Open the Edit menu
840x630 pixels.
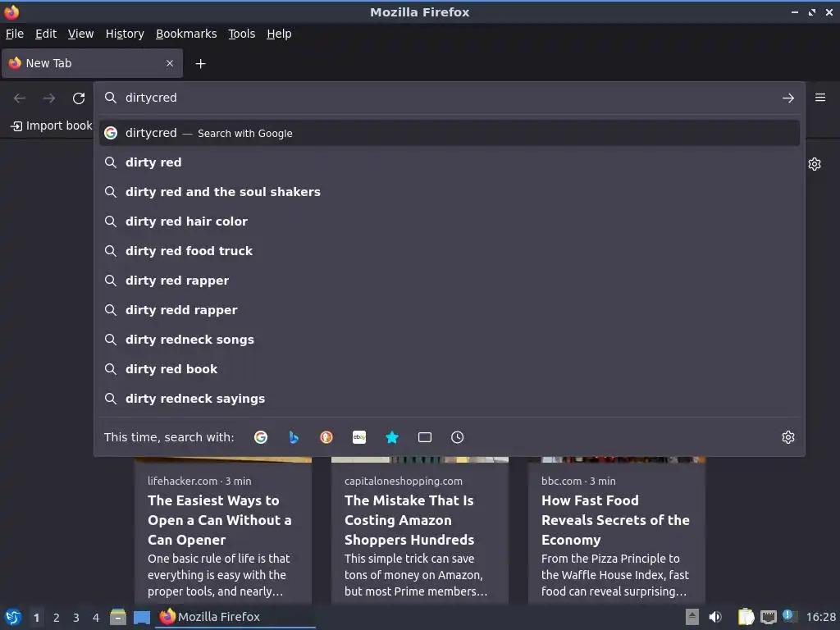[x=46, y=34]
